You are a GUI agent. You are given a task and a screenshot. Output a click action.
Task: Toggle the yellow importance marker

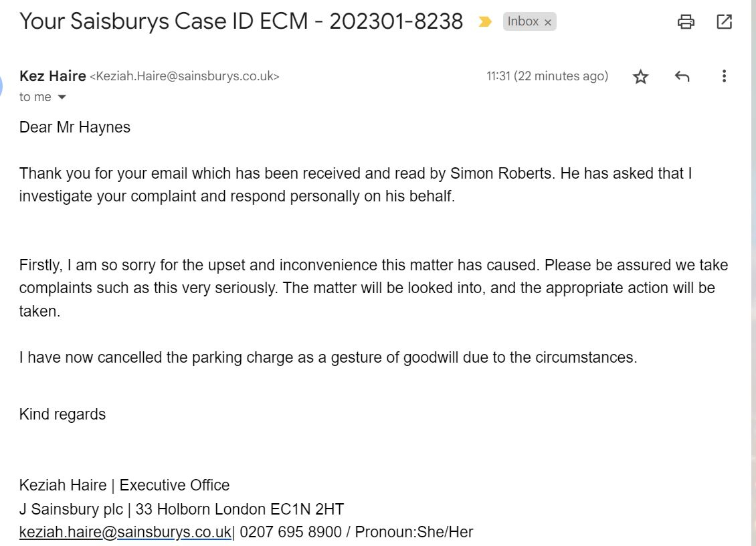[x=485, y=21]
